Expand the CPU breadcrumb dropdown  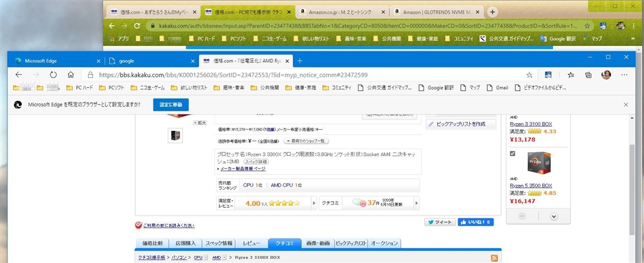206,257
